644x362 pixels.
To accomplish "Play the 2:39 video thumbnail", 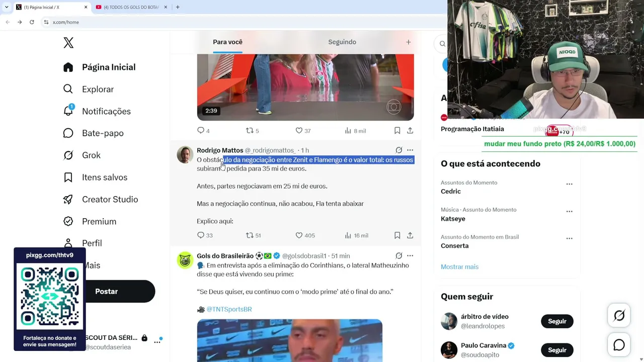I will (305, 87).
